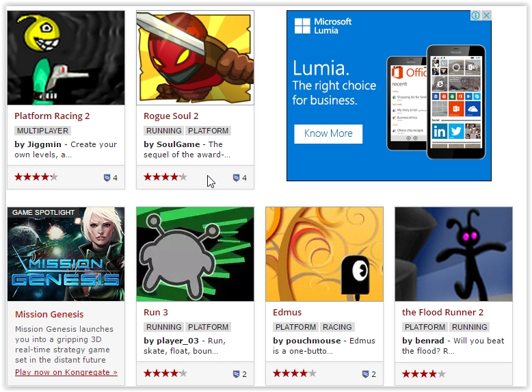Select the RACING tag under Edmus
The width and height of the screenshot is (532, 392).
tap(337, 327)
